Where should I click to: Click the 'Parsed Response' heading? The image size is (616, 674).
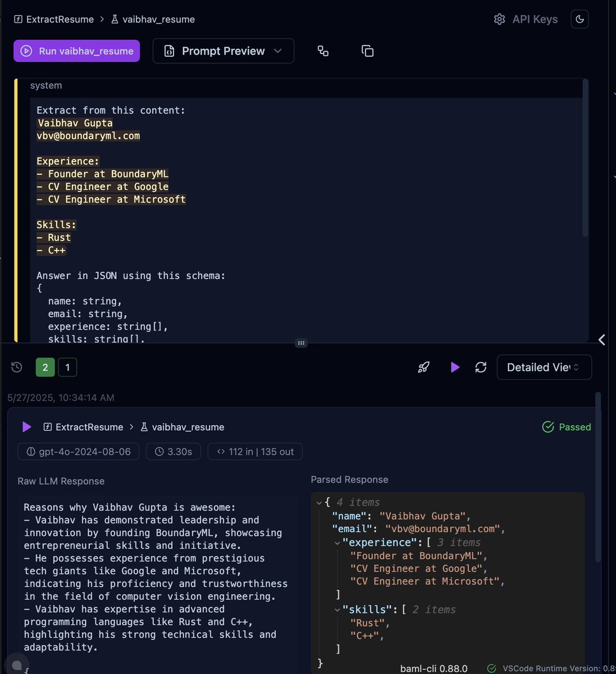[x=349, y=480]
